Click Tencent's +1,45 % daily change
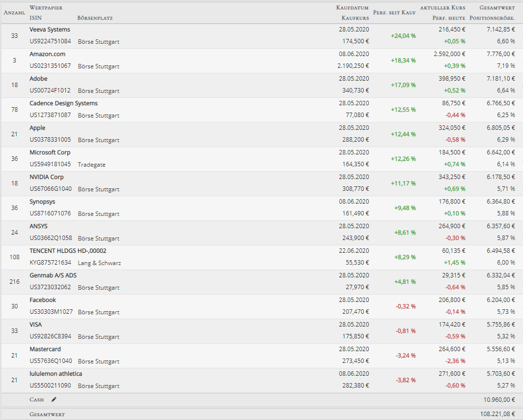 click(x=454, y=263)
